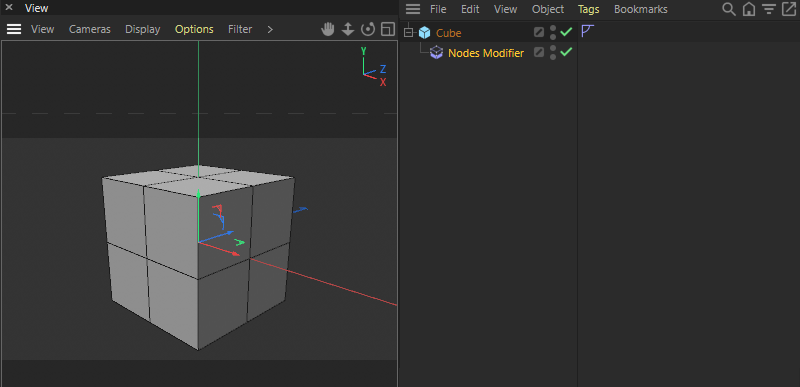Viewport: 800px width, 387px height.
Task: Click the dolly camera arrows icon
Action: (348, 30)
